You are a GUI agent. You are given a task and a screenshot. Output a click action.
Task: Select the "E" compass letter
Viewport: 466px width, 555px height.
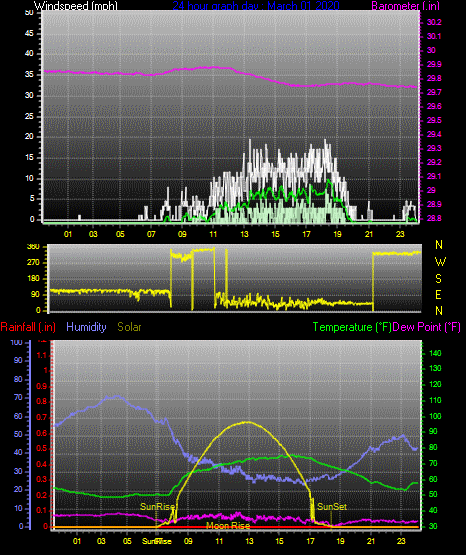pos(438,295)
